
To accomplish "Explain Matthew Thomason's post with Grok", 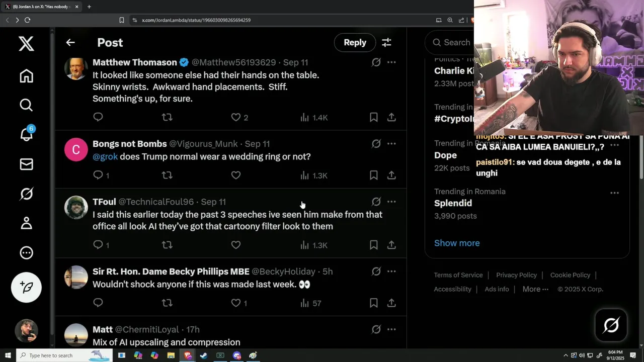I will [x=376, y=62].
